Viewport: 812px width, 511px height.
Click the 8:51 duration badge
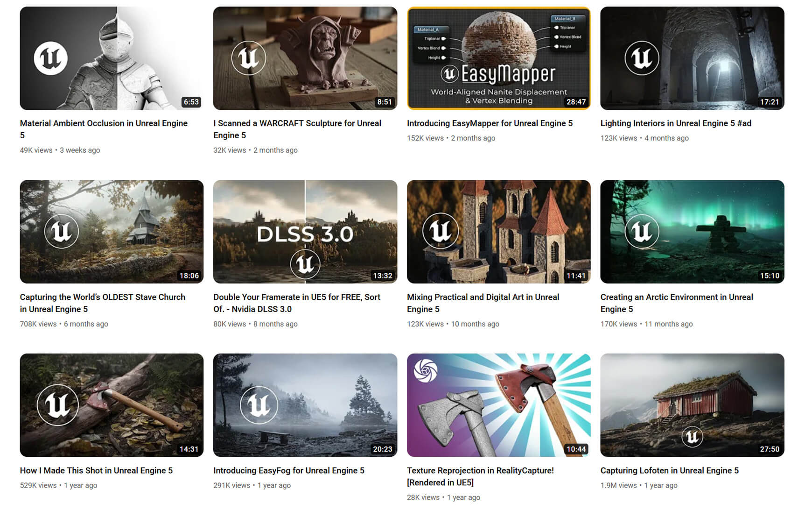click(385, 102)
